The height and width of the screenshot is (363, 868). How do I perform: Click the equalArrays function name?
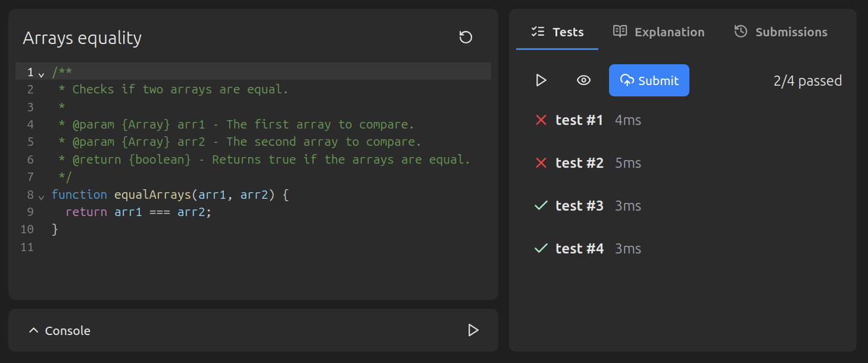(x=152, y=195)
